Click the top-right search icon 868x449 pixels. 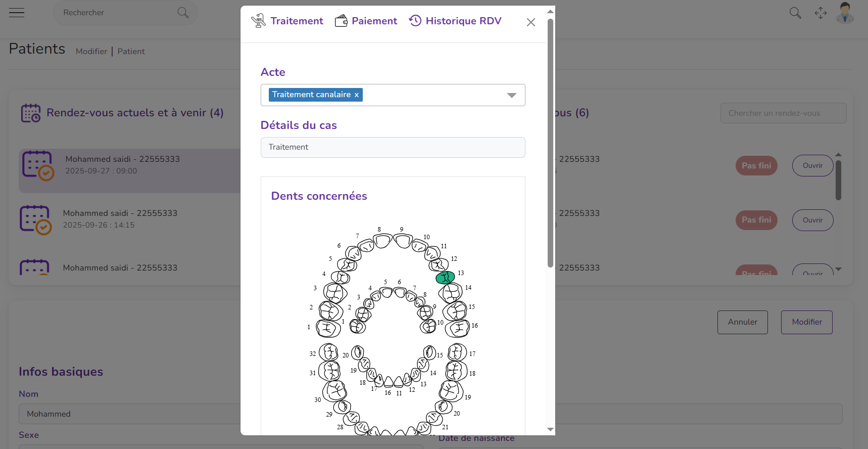coord(795,13)
